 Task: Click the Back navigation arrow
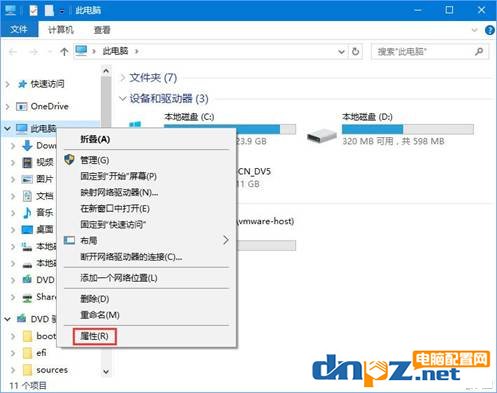(x=13, y=52)
